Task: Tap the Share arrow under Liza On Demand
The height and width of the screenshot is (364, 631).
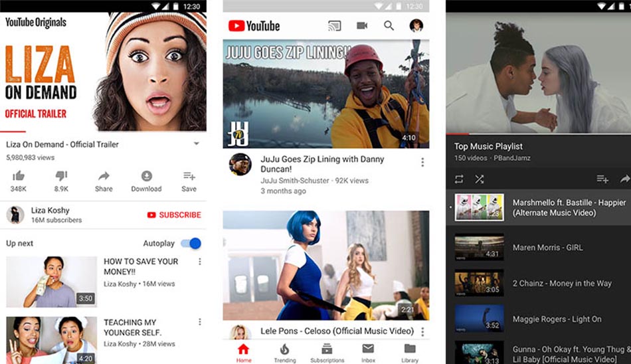Action: click(x=104, y=176)
